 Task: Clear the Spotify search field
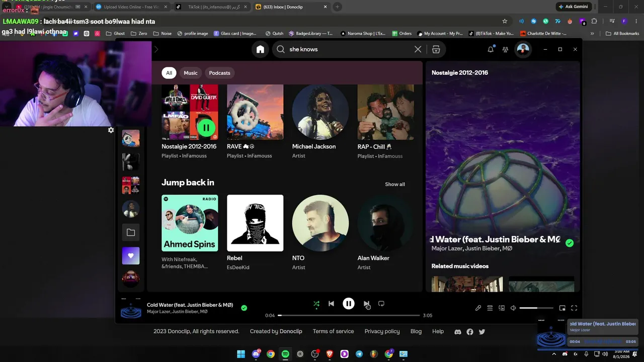coord(418,49)
